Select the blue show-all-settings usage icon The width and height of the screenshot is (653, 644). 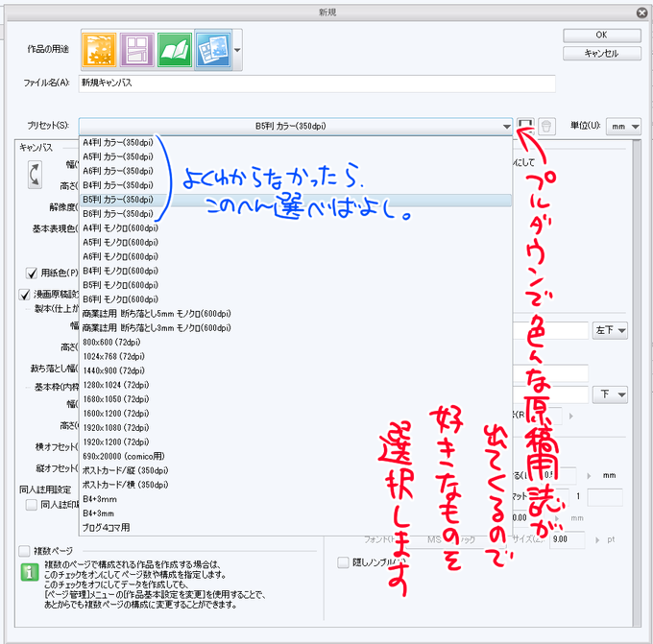213,50
